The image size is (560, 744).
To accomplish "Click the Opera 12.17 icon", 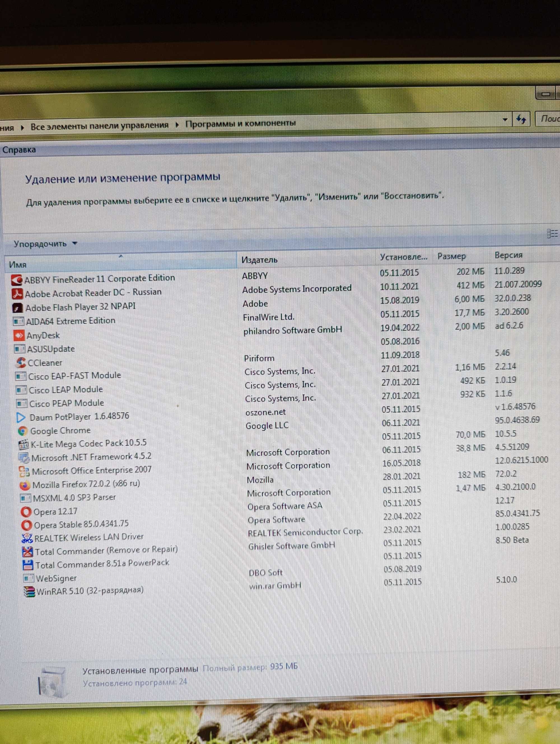I will (x=26, y=512).
